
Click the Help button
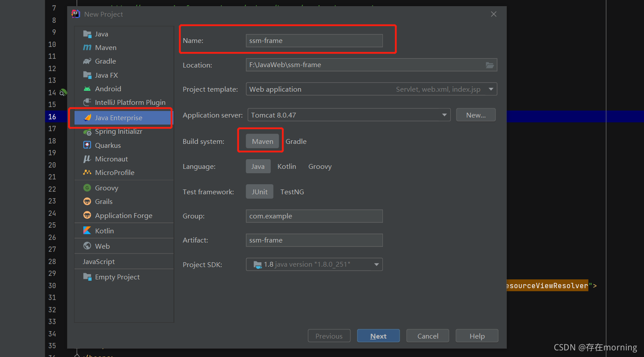[x=477, y=336]
